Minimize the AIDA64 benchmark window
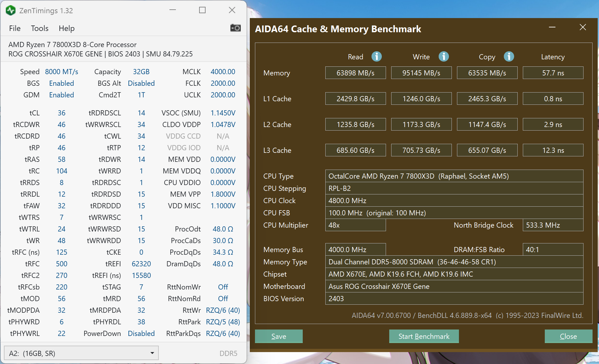599x364 pixels. [552, 27]
